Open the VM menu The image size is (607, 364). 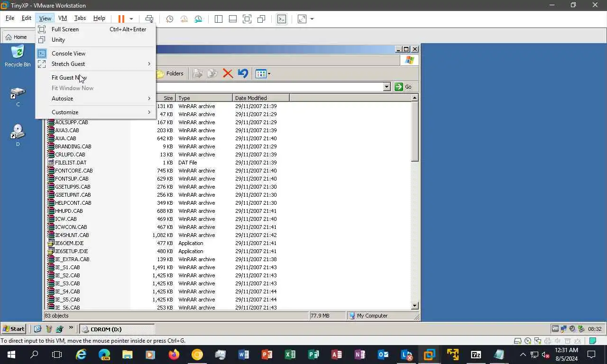click(x=63, y=18)
